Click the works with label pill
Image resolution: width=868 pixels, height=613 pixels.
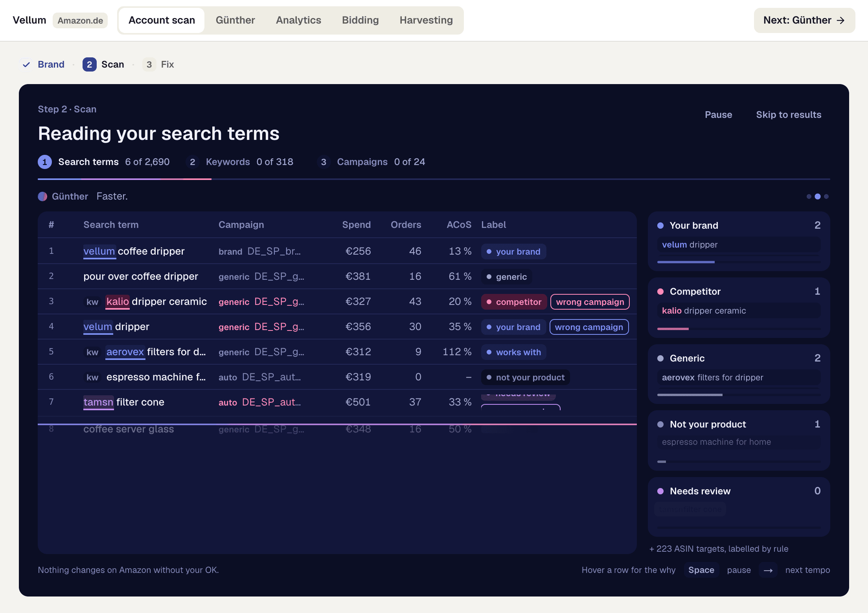513,352
